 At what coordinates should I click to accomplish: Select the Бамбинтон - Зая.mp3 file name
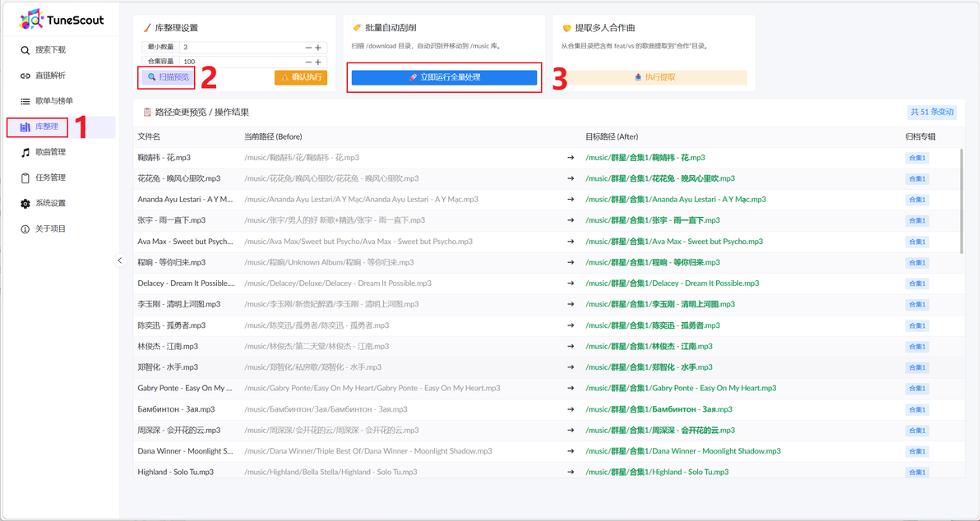point(176,409)
